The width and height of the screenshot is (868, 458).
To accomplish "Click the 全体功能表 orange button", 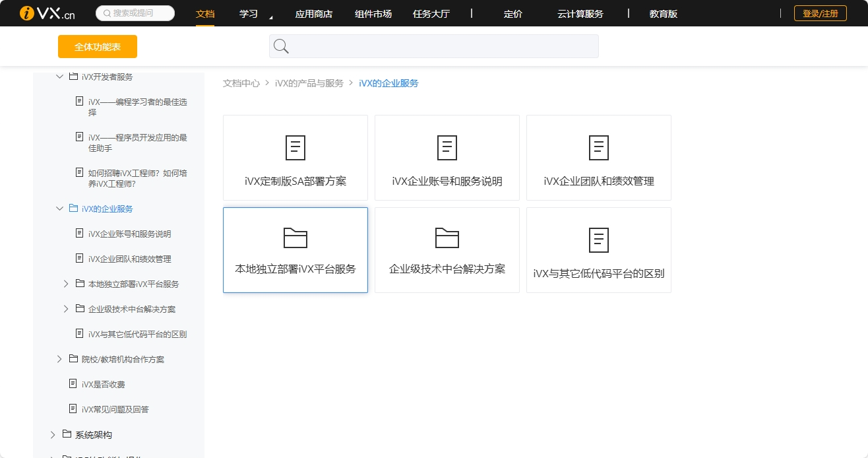I will (x=98, y=47).
